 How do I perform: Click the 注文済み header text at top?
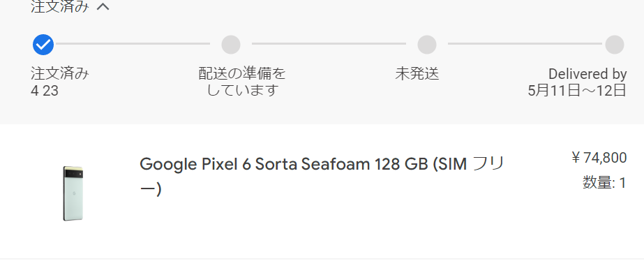60,6
